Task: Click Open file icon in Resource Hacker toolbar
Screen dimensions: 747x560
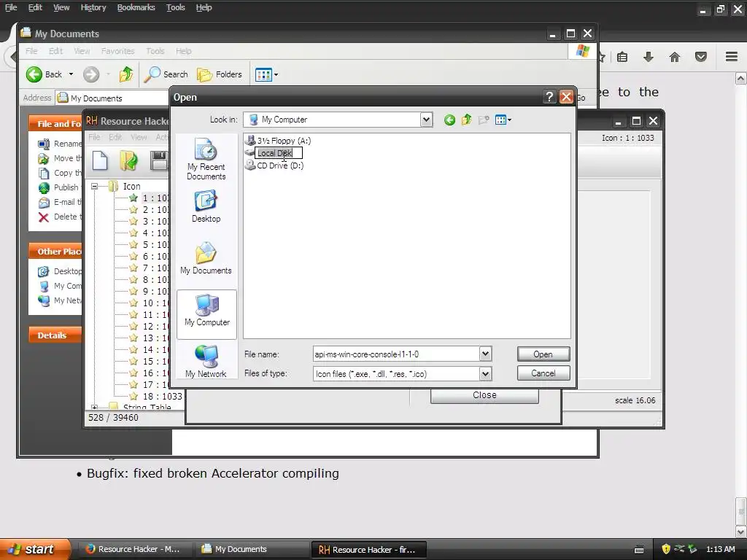Action: [128, 160]
